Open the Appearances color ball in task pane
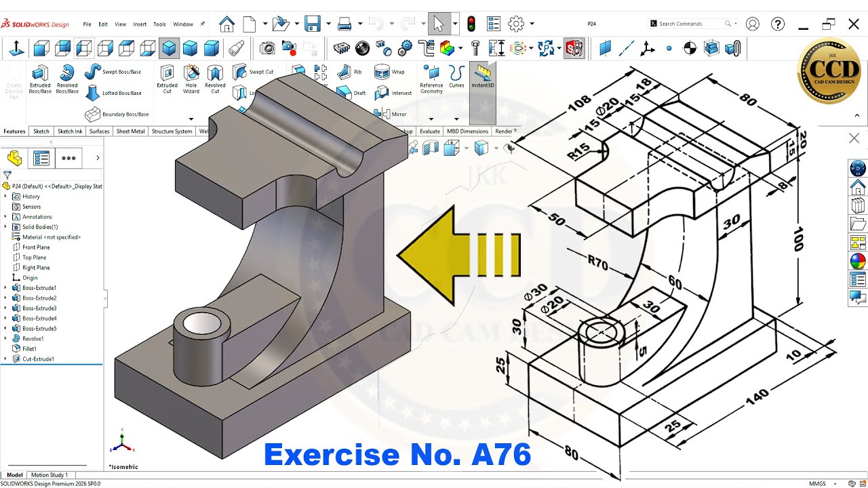The width and height of the screenshot is (868, 488). [858, 261]
